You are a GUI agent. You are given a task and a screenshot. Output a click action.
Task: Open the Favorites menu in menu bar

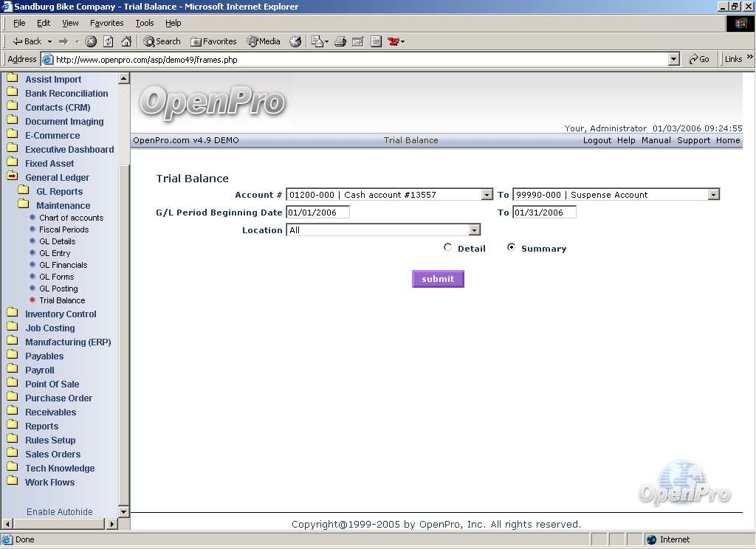point(106,23)
